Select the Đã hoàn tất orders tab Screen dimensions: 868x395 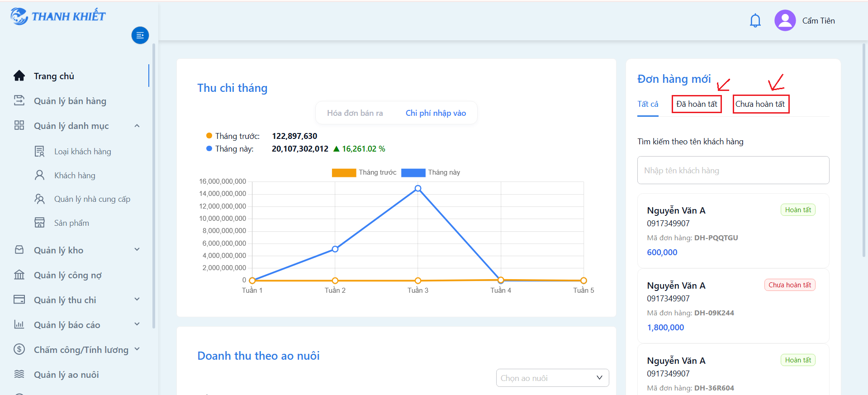[697, 104]
